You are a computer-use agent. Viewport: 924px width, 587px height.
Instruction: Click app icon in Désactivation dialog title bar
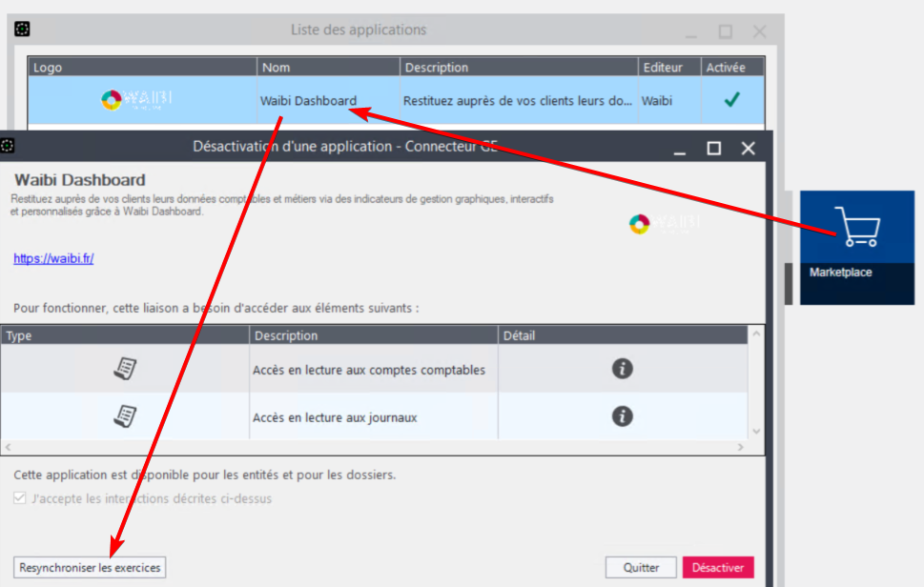(x=7, y=146)
